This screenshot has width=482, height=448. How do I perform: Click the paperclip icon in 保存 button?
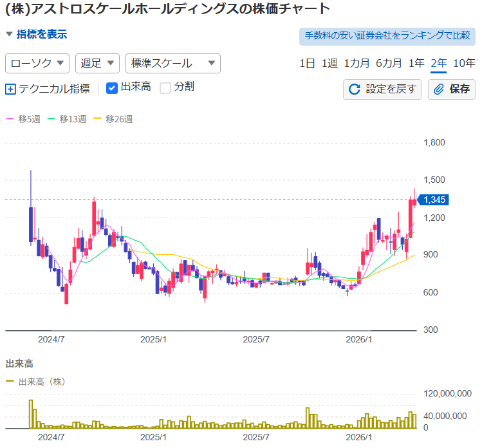coord(439,89)
